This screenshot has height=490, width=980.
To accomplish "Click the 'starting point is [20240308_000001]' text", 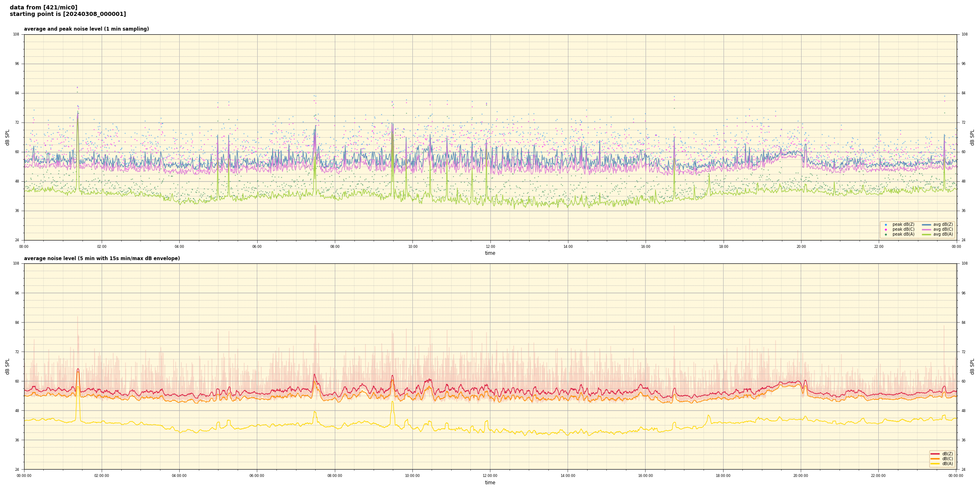I will point(68,14).
